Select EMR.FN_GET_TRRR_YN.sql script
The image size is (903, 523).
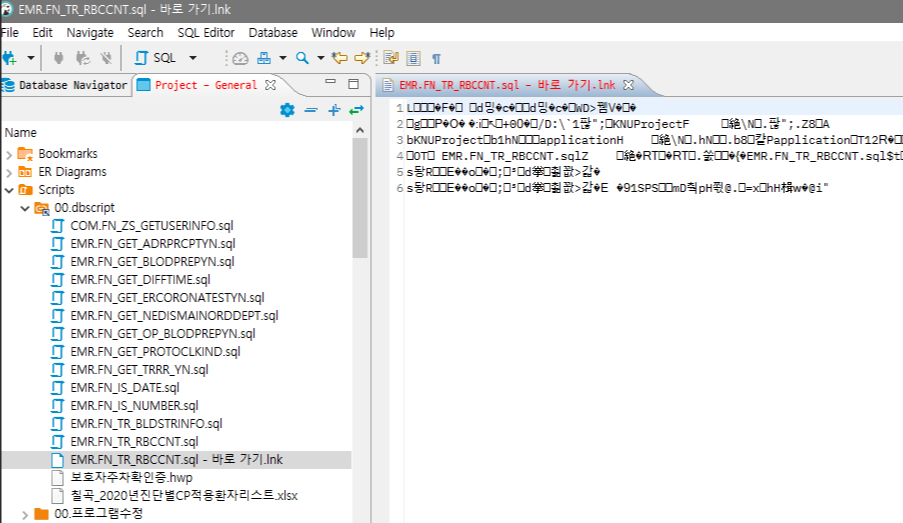tap(139, 369)
